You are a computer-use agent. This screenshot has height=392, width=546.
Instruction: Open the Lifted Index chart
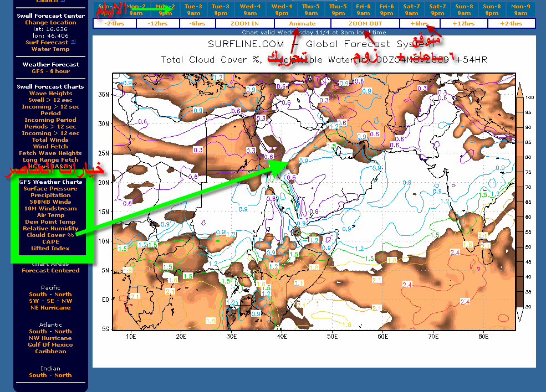click(50, 249)
